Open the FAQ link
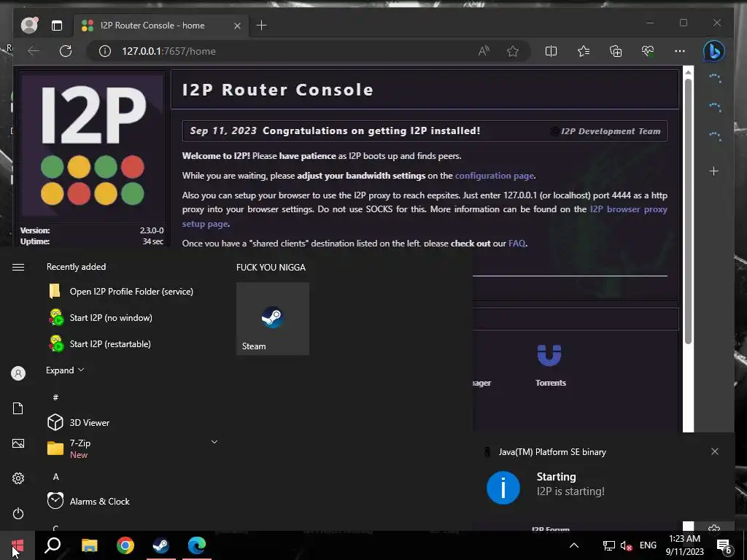Screen dimensions: 747x560 tap(517, 244)
